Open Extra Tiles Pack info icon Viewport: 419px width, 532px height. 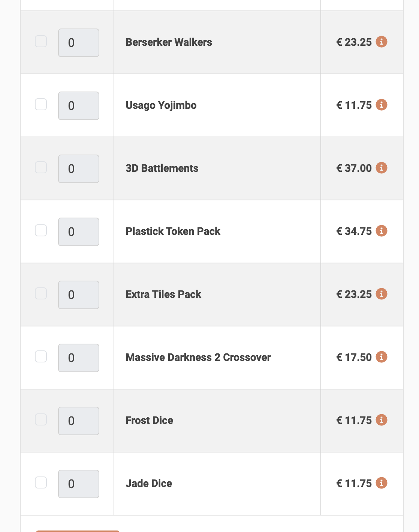click(x=382, y=294)
